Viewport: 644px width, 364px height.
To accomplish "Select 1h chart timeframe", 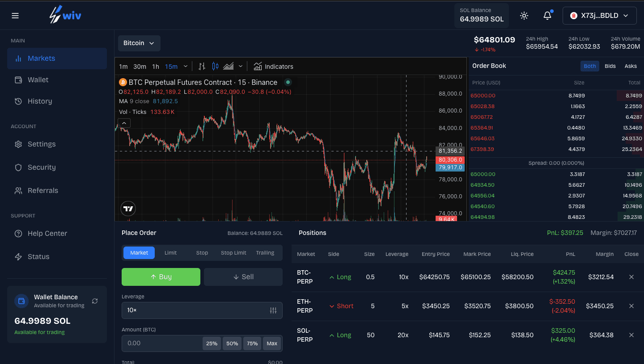I will pos(156,67).
